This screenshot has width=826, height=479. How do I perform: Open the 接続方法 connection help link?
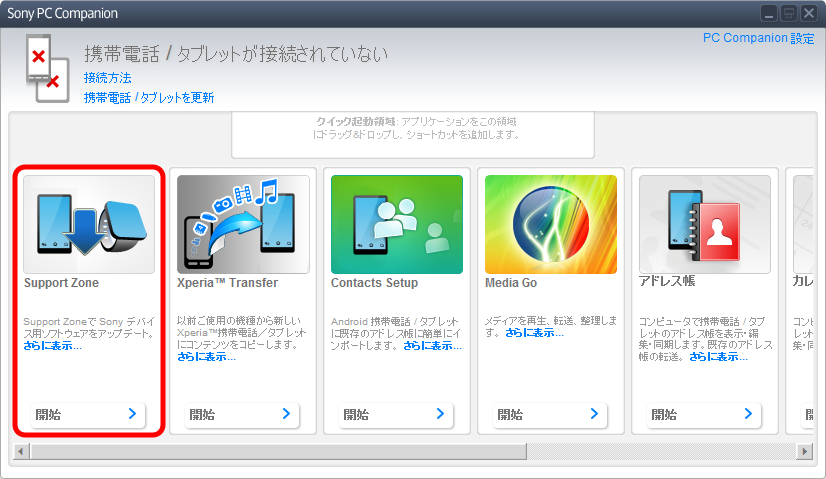click(107, 78)
